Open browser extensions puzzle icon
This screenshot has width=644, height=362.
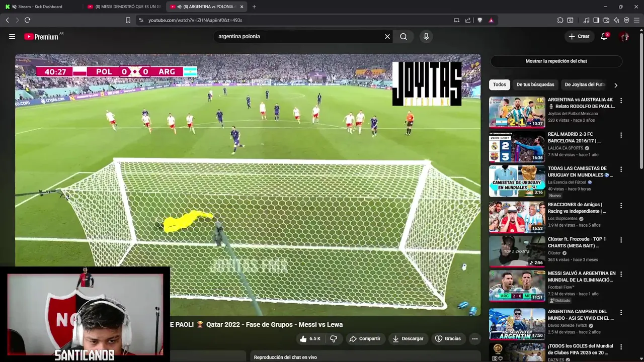pos(560,20)
